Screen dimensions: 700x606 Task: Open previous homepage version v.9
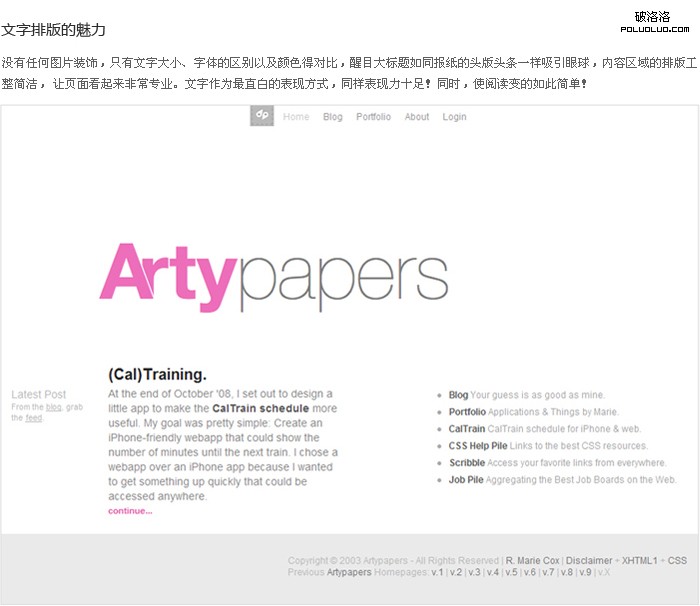pyautogui.click(x=585, y=573)
